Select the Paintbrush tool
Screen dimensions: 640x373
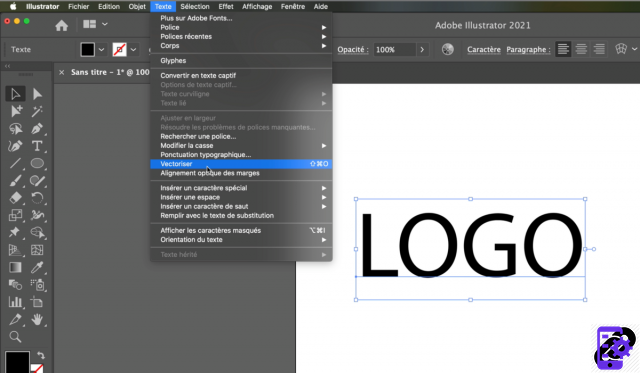click(x=16, y=180)
